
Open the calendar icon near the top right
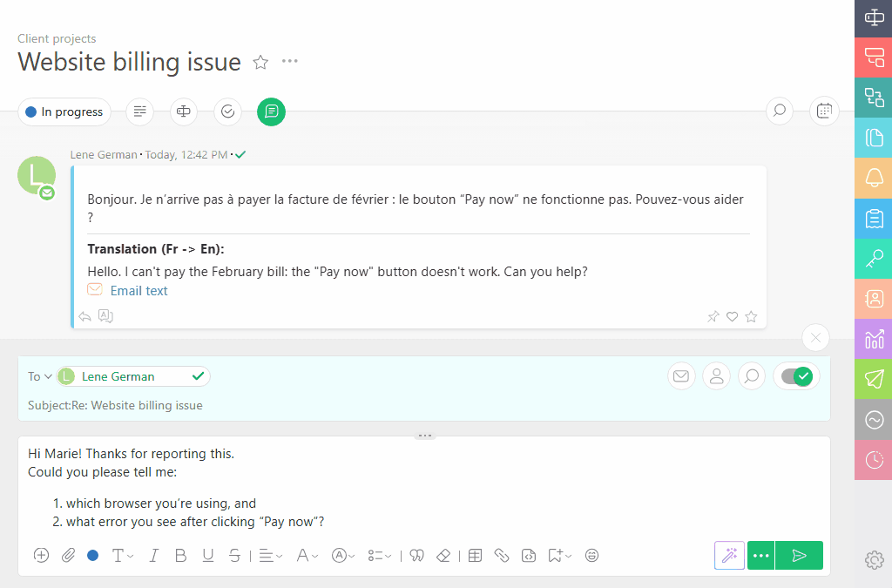click(823, 111)
